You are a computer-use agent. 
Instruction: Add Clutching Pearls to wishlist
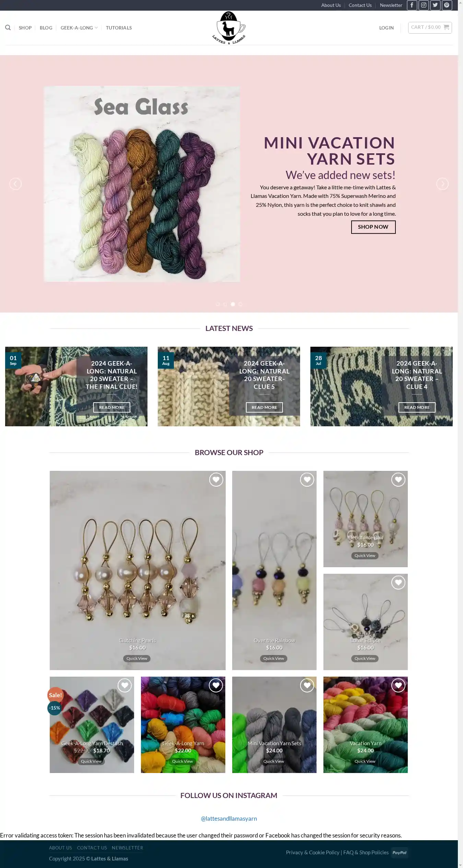[216, 479]
